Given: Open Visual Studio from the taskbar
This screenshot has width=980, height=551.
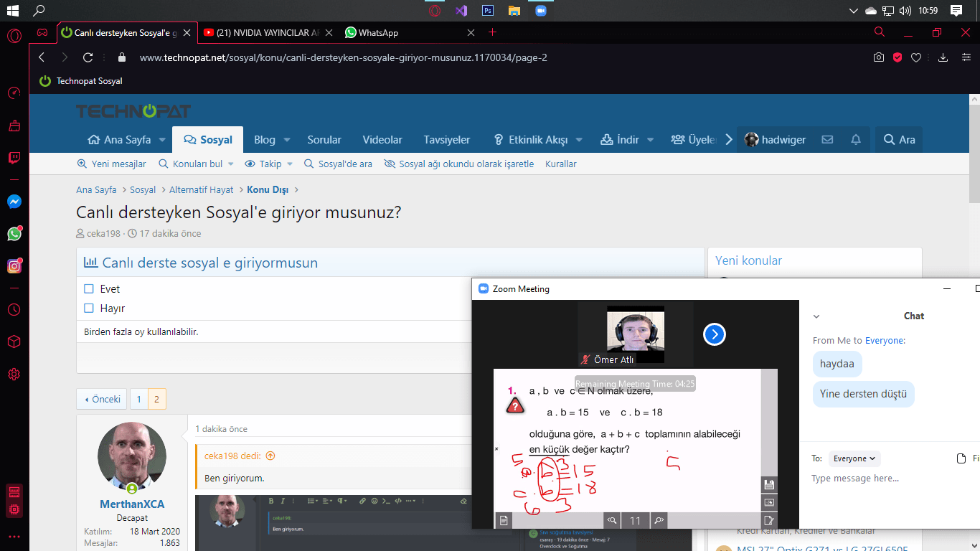Looking at the screenshot, I should tap(461, 11).
